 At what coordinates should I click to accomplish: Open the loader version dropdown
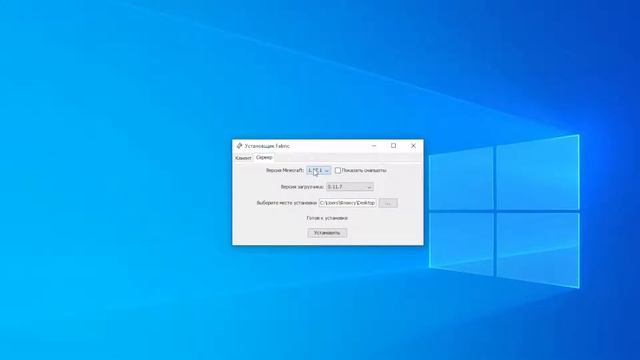[350, 187]
